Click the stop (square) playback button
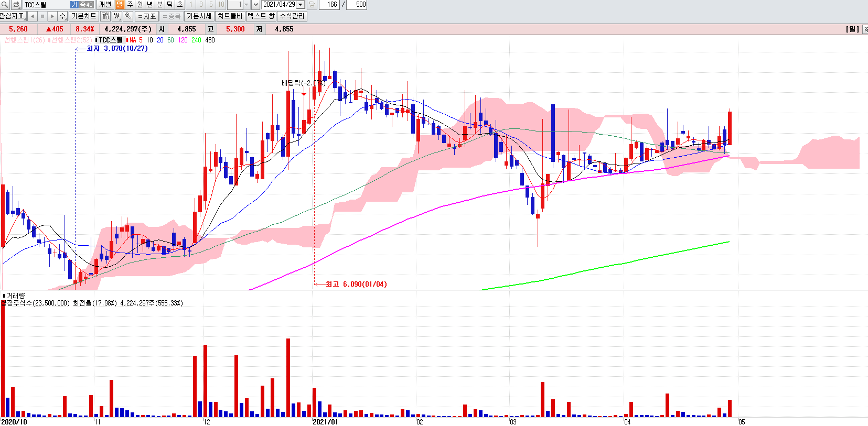Screen dimensions: 868x426 pyautogui.click(x=42, y=16)
